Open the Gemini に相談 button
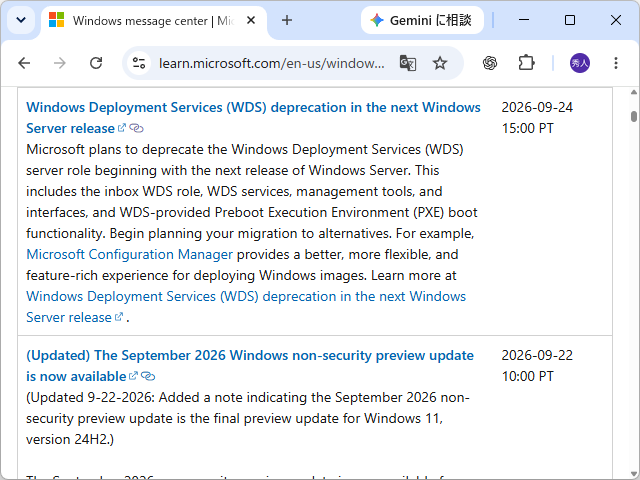This screenshot has height=480, width=640. pyautogui.click(x=422, y=20)
